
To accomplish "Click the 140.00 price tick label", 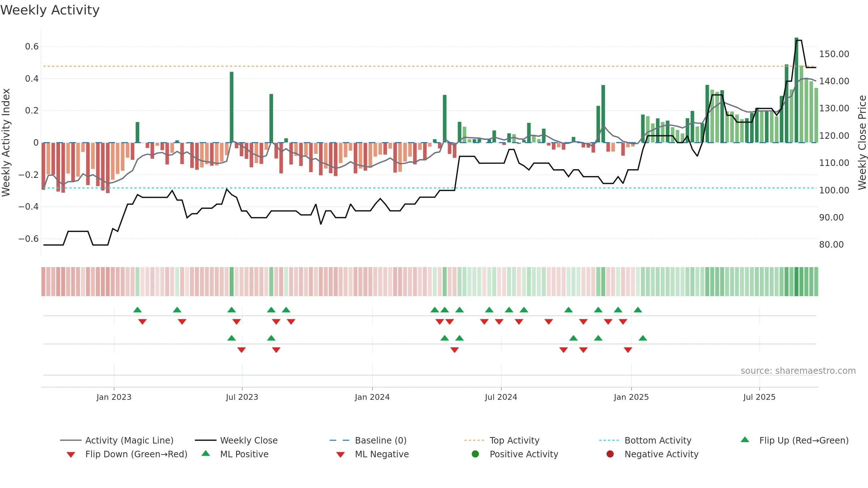I will 834,81.
